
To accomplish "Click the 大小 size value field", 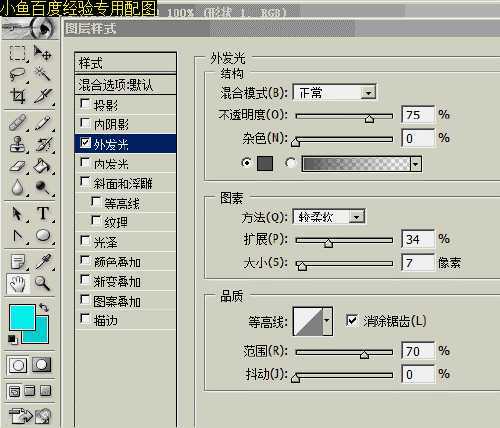I will (x=418, y=263).
